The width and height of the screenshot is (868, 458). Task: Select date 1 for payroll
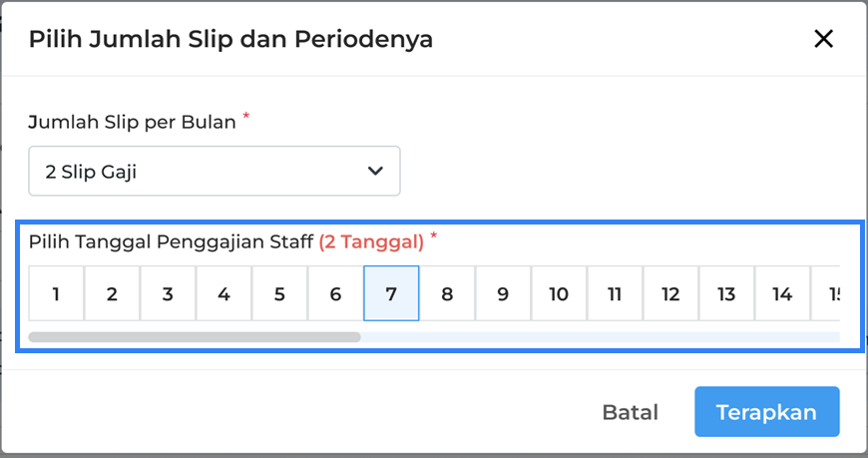point(56,293)
